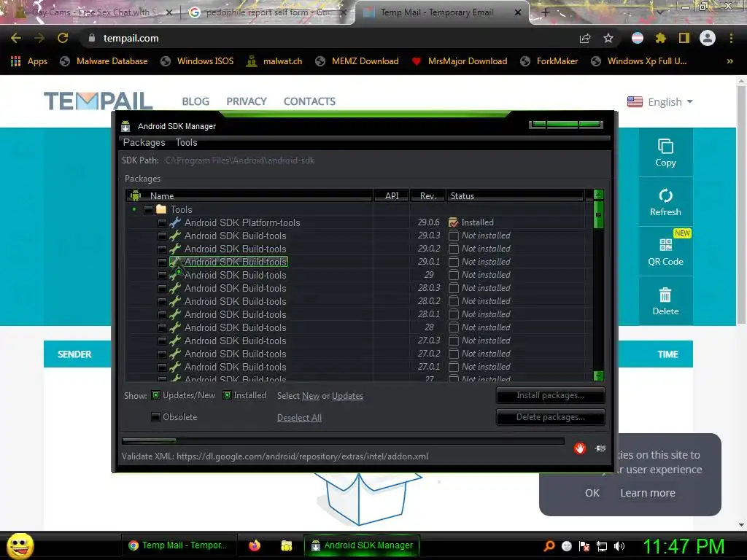Select Updates link in SDK Manager

[347, 396]
